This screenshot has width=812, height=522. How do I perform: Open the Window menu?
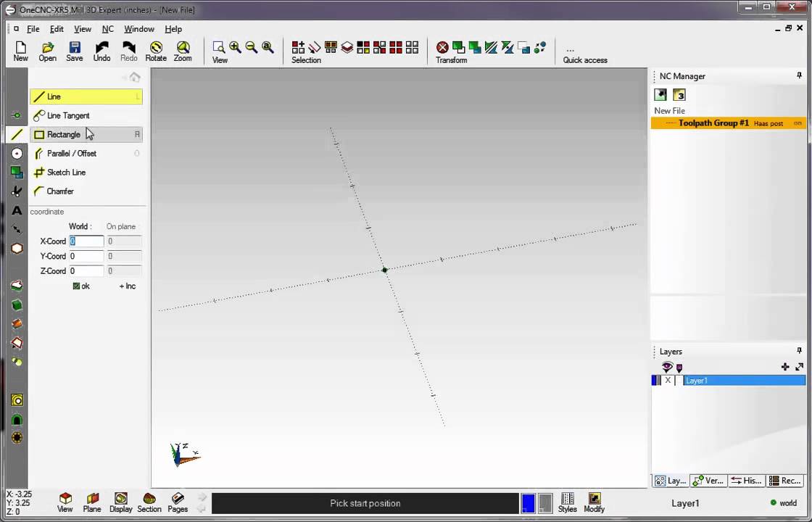point(138,29)
